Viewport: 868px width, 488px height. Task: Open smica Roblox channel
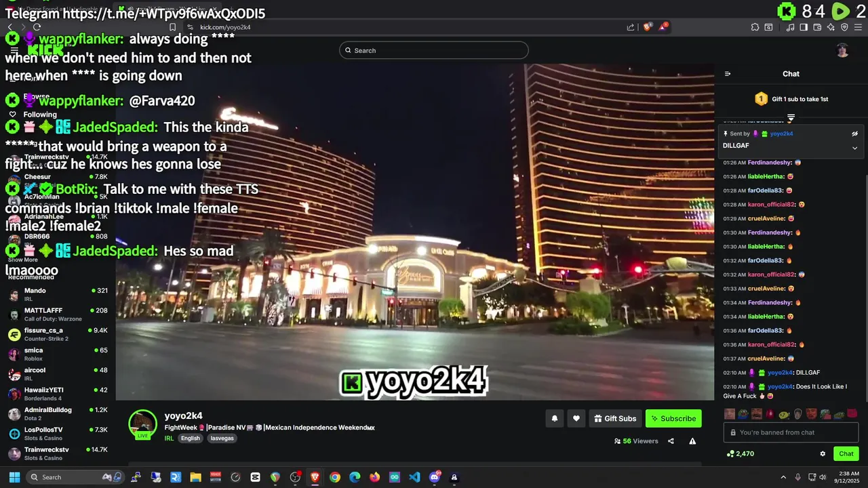[x=58, y=354]
